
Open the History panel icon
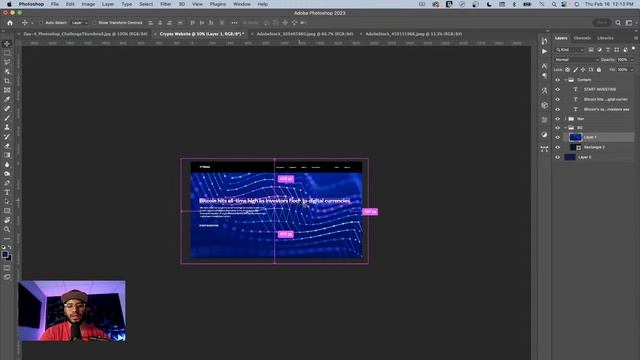(x=544, y=41)
